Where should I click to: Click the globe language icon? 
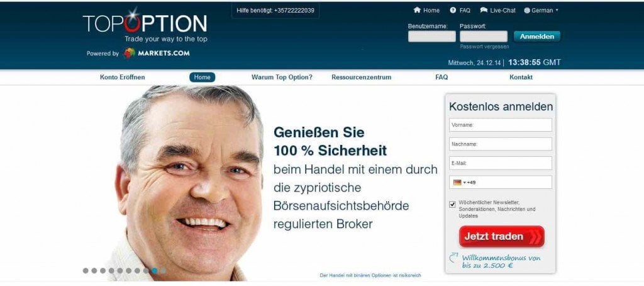(x=527, y=11)
